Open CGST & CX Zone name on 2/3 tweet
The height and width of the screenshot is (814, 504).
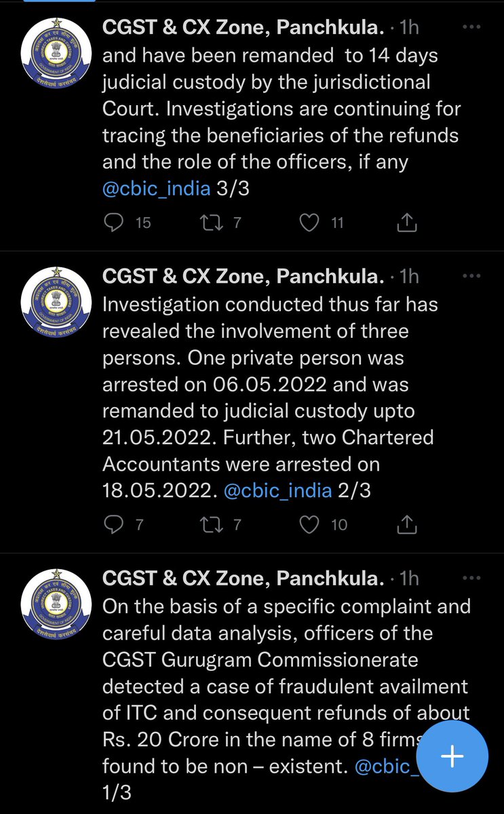pyautogui.click(x=243, y=277)
